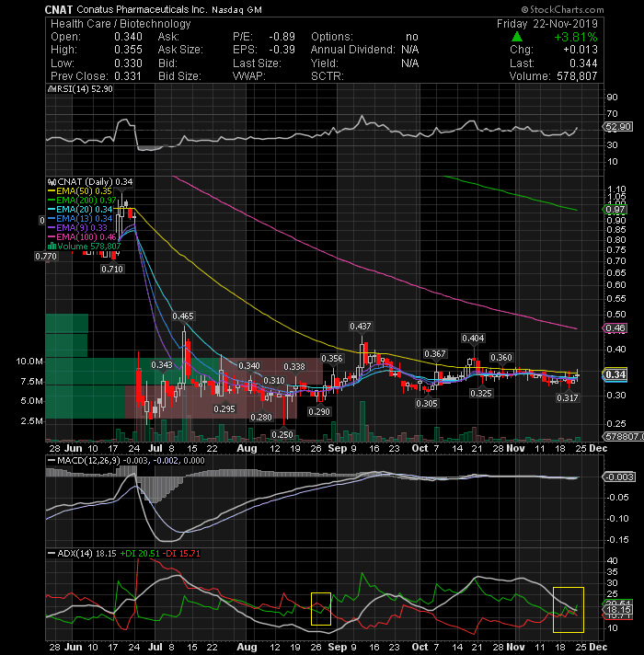Click the red -DI 15.71 value
This screenshot has height=655, width=644.
[181, 554]
